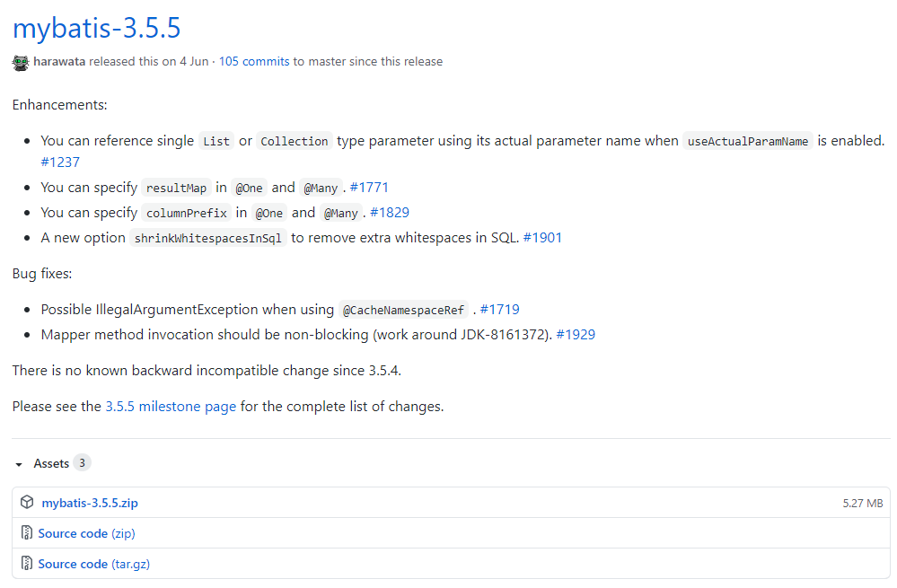Click the Enhancements: heading text
Viewport: 897px width, 588px height.
coord(59,105)
